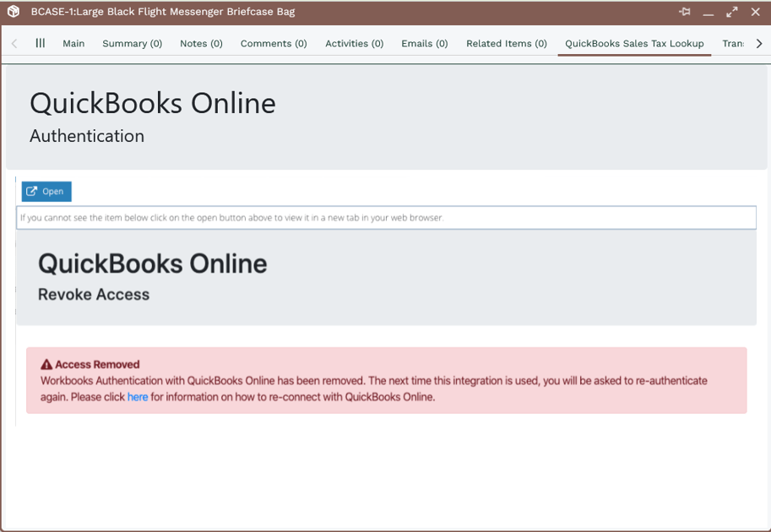Select the Comments (0) tab
771x532 pixels.
[x=274, y=44]
